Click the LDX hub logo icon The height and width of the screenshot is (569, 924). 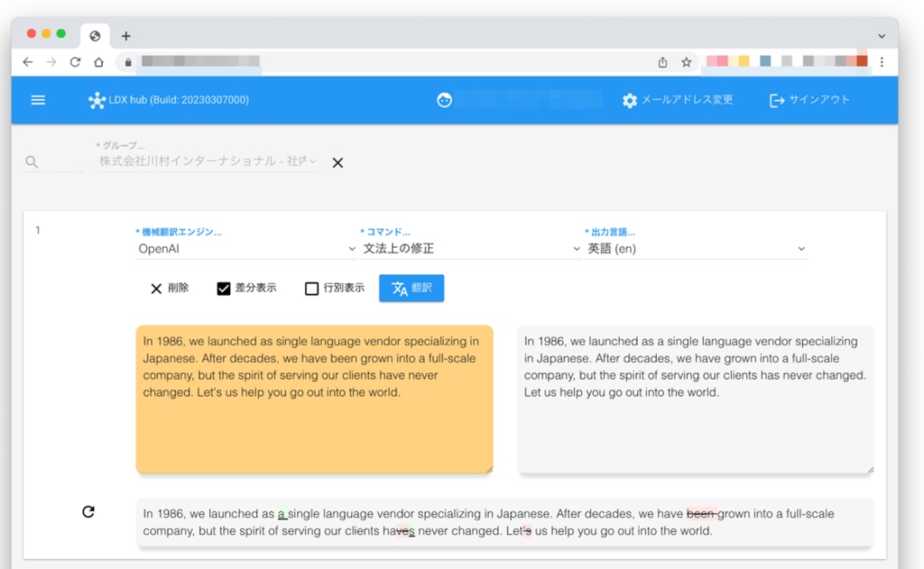pyautogui.click(x=97, y=100)
